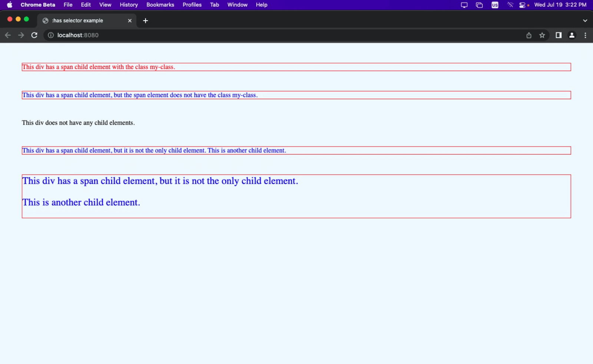Expand the screen mirroring menu bar control
This screenshot has width=593, height=364.
coord(464,5)
